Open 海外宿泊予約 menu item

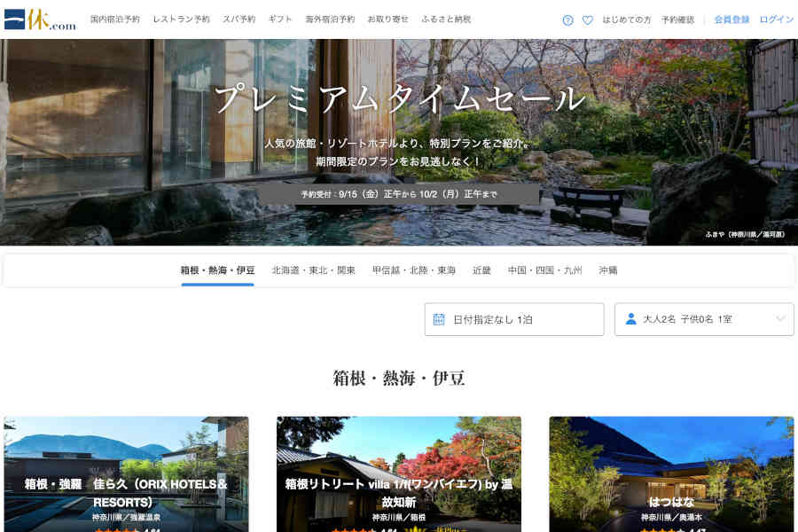pos(330,20)
